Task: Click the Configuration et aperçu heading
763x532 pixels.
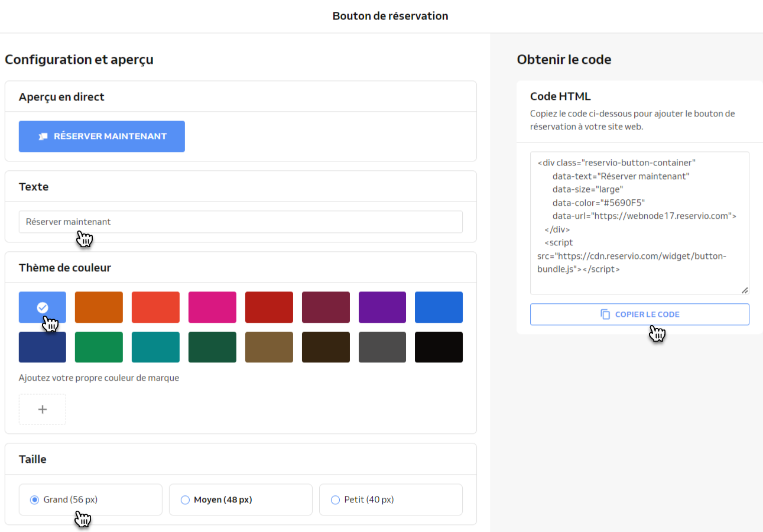Action: point(79,60)
